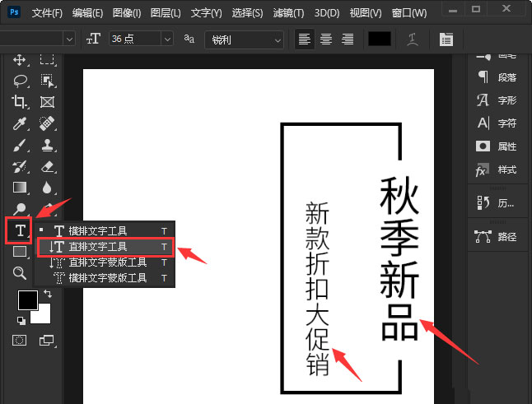Viewport: 532px width, 404px height.
Task: Open the 属性 properties panel
Action: click(497, 146)
